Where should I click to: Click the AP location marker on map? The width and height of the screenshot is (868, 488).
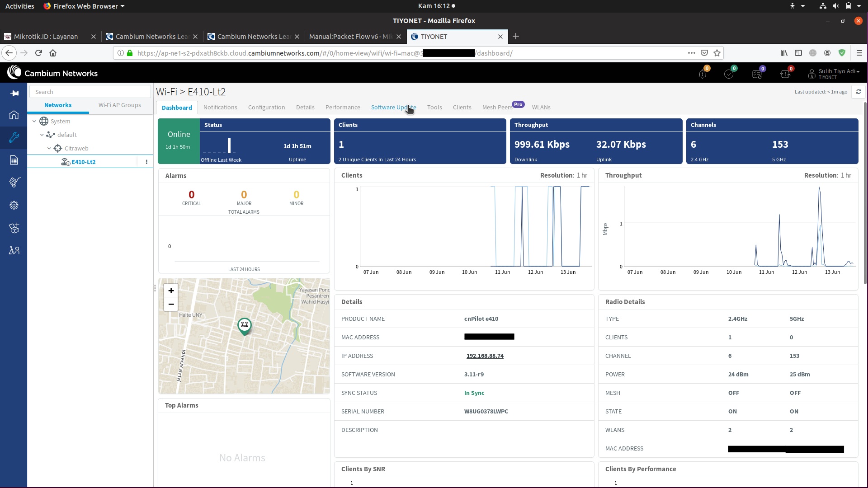tap(245, 326)
